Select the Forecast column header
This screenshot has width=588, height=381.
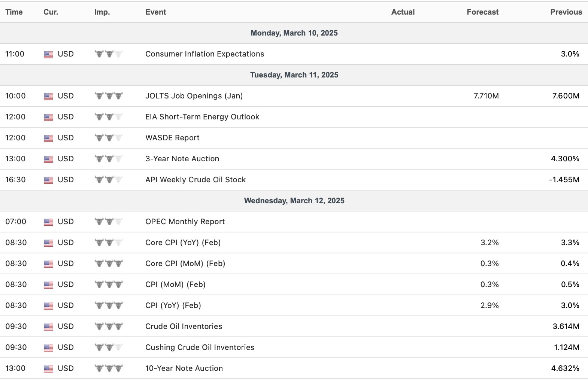tap(482, 12)
